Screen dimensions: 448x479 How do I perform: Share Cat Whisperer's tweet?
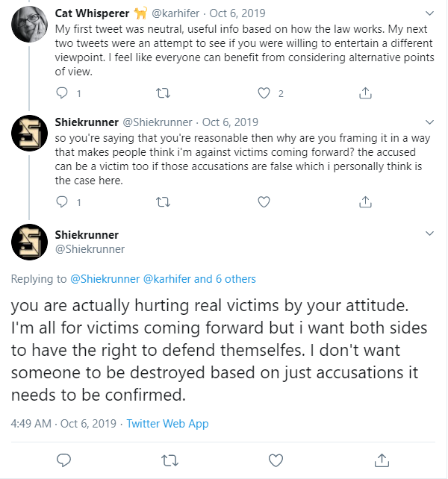365,93
